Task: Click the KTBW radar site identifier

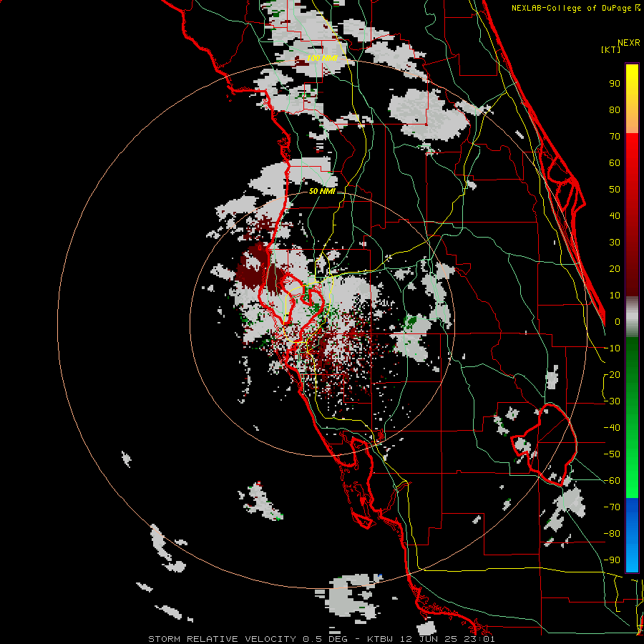Action: pyautogui.click(x=381, y=639)
